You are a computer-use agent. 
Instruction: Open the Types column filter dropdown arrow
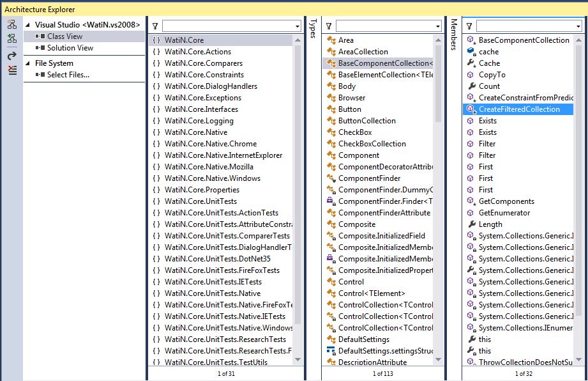[437, 26]
